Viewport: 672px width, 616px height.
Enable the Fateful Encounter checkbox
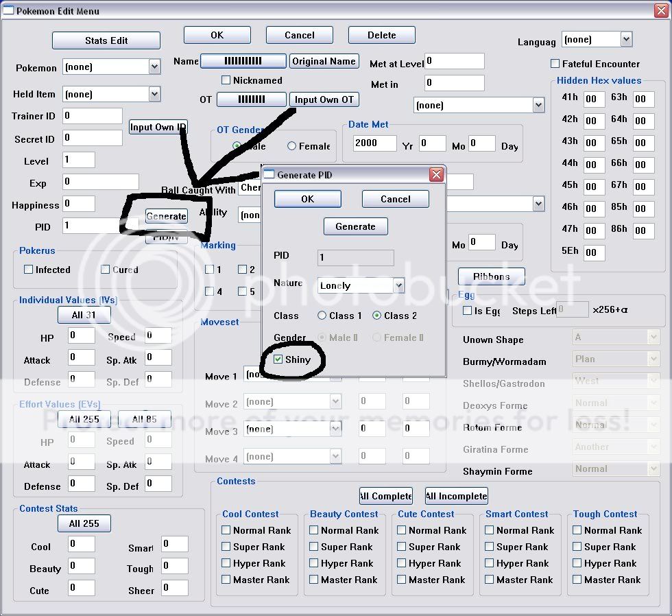click(555, 64)
